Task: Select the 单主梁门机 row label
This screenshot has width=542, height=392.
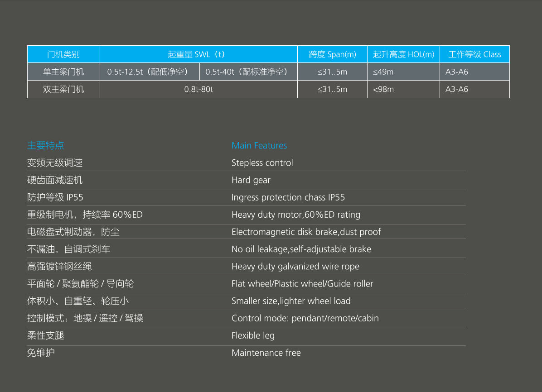Action: click(x=63, y=72)
